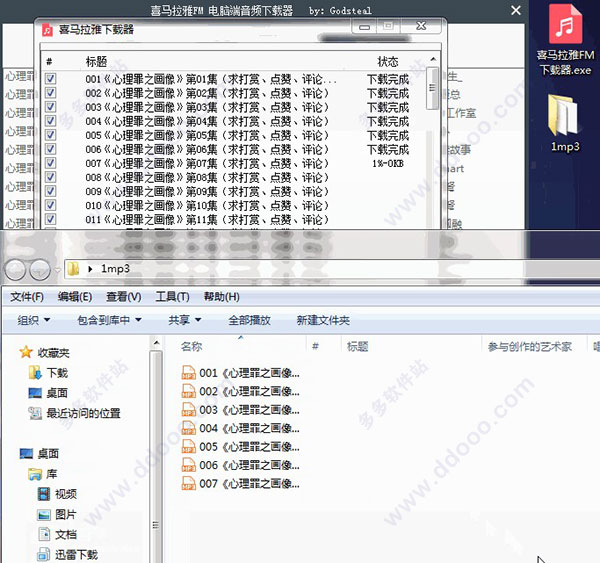Sort files by 名称 column
Image resolution: width=600 pixels, height=563 pixels.
pos(191,346)
